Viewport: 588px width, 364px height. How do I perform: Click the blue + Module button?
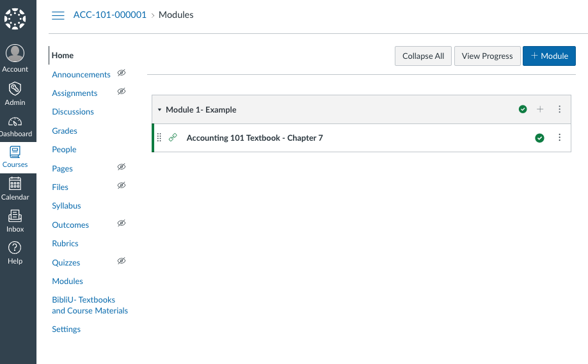pyautogui.click(x=549, y=56)
